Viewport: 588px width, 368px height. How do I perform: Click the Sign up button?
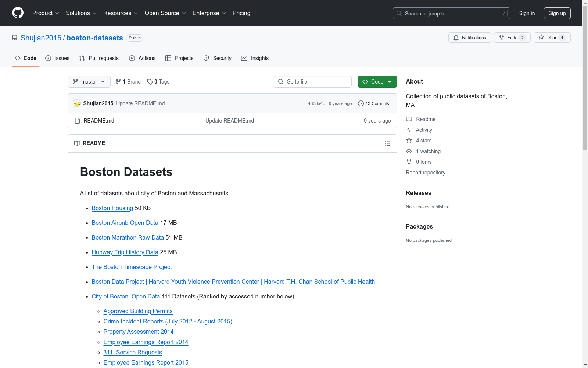(557, 13)
